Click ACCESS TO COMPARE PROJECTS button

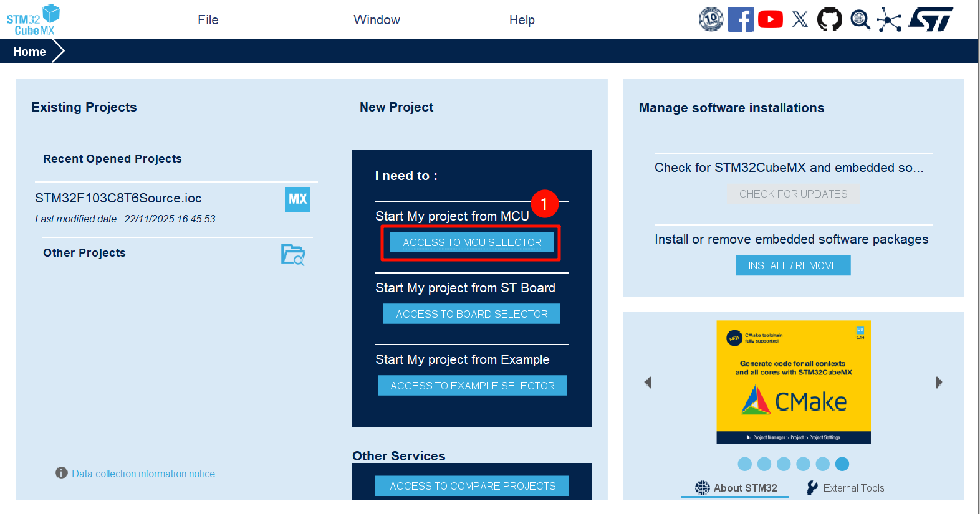[472, 486]
